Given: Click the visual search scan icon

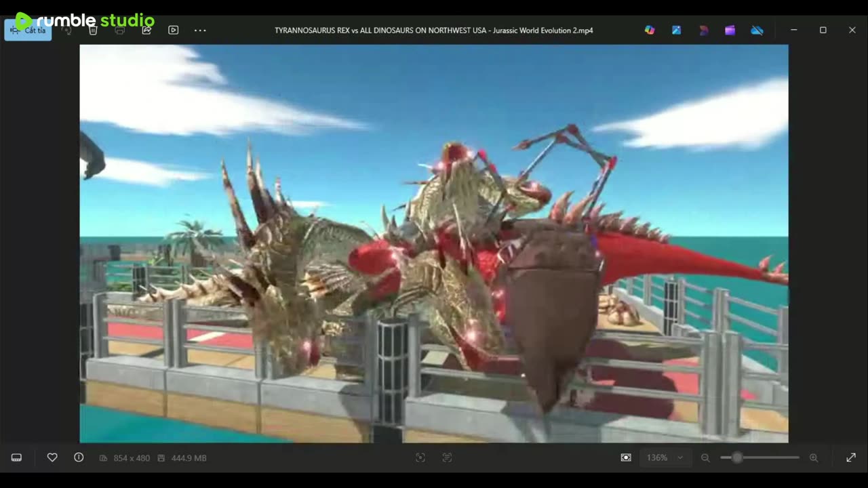Looking at the screenshot, I should (x=420, y=458).
